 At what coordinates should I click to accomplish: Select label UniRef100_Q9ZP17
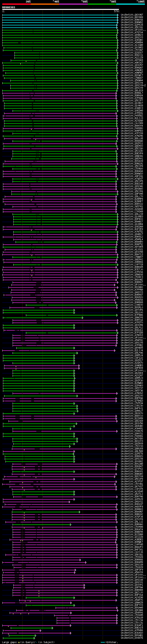132,361
